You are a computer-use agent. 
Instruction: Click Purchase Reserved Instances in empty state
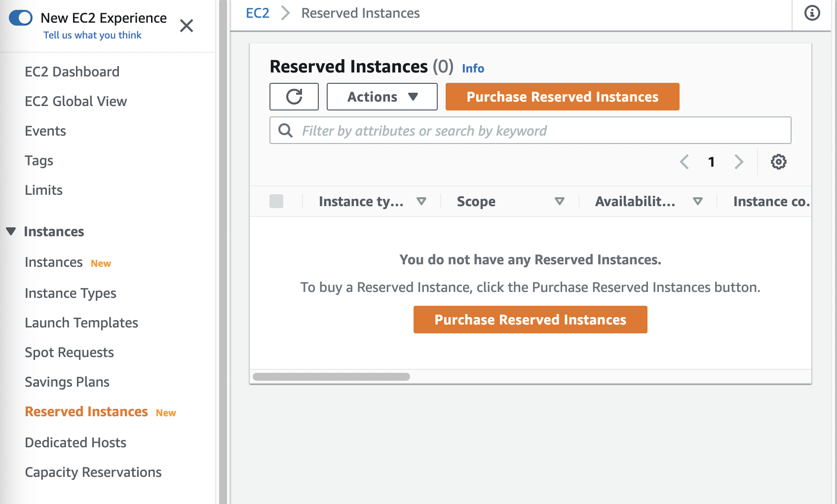(531, 320)
